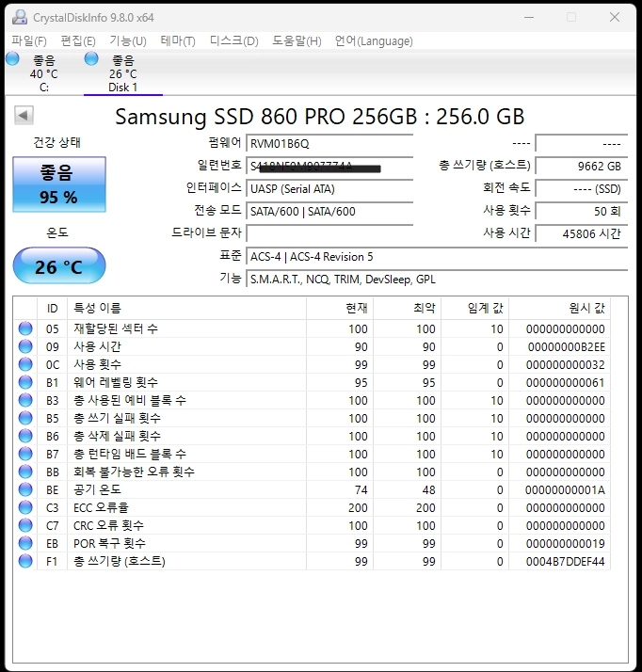Click the 임계 값 column header

tap(474, 308)
